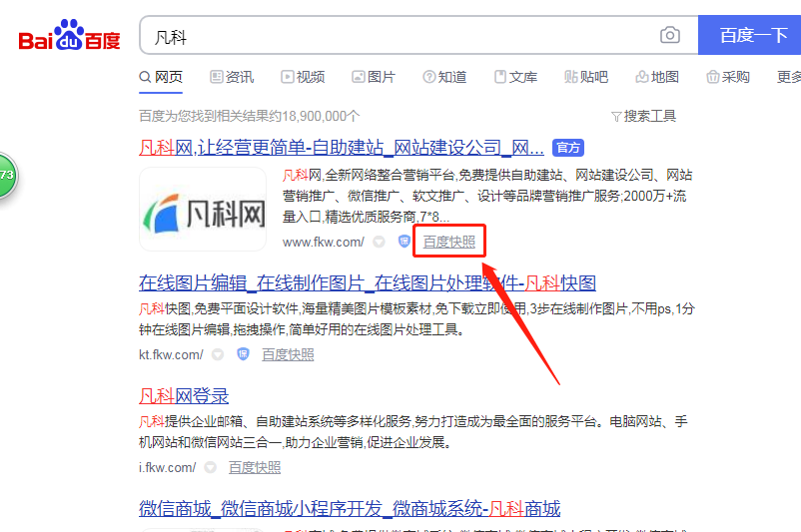Click the Baidu logo
Image resolution: width=801 pixels, height=532 pixels.
70,35
